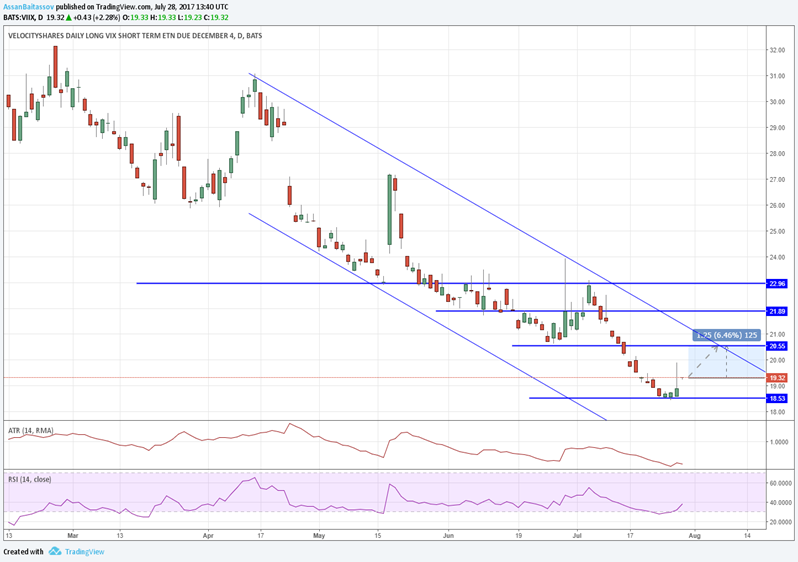Click the May label on the time axis

(x=319, y=536)
